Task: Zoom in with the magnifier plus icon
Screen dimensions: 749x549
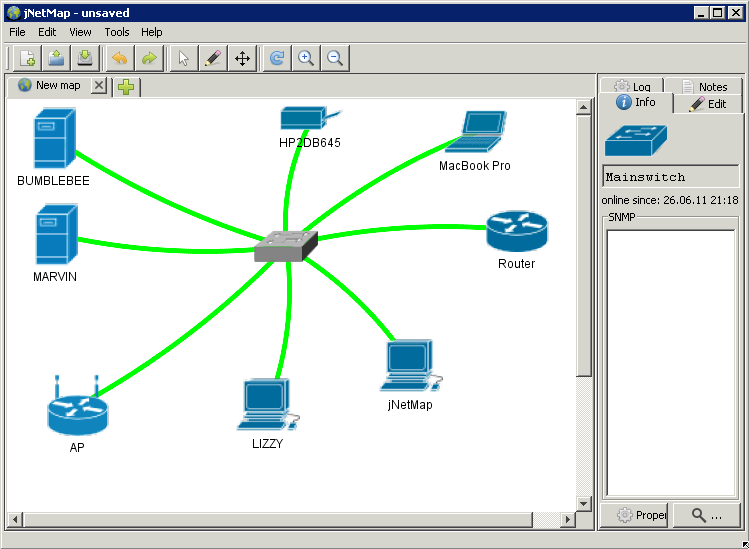Action: [x=306, y=59]
